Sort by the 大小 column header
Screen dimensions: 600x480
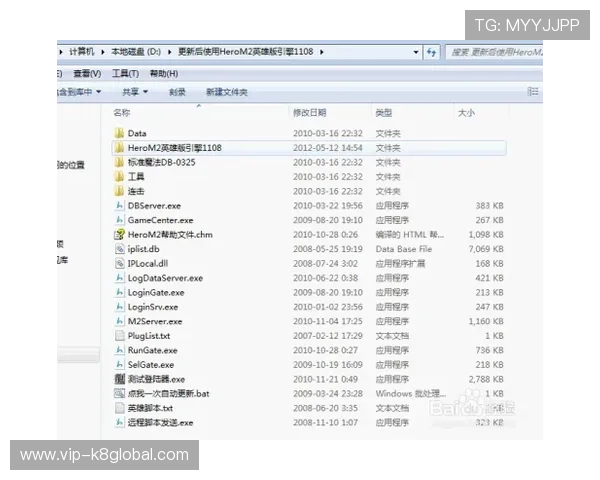(x=466, y=113)
